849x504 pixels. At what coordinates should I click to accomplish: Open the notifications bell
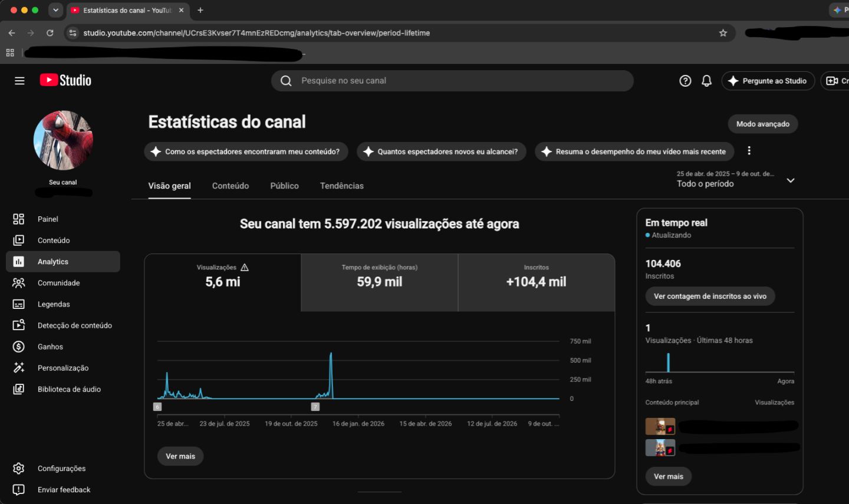point(706,81)
